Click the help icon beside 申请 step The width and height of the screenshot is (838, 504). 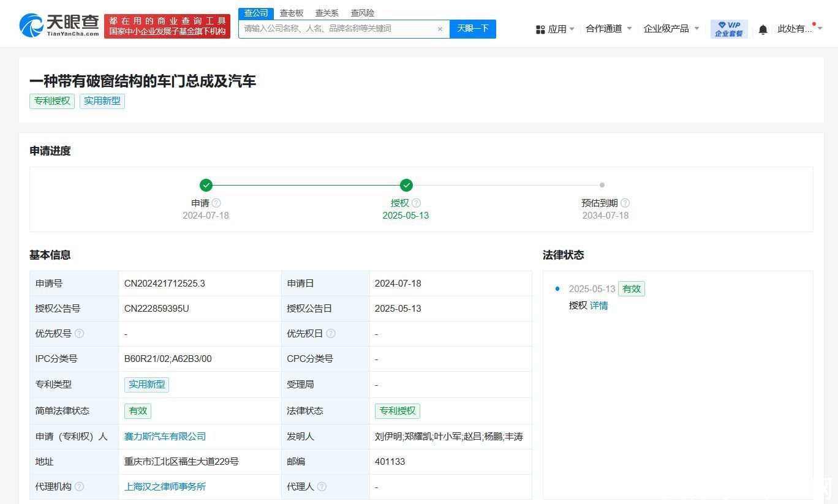click(216, 203)
